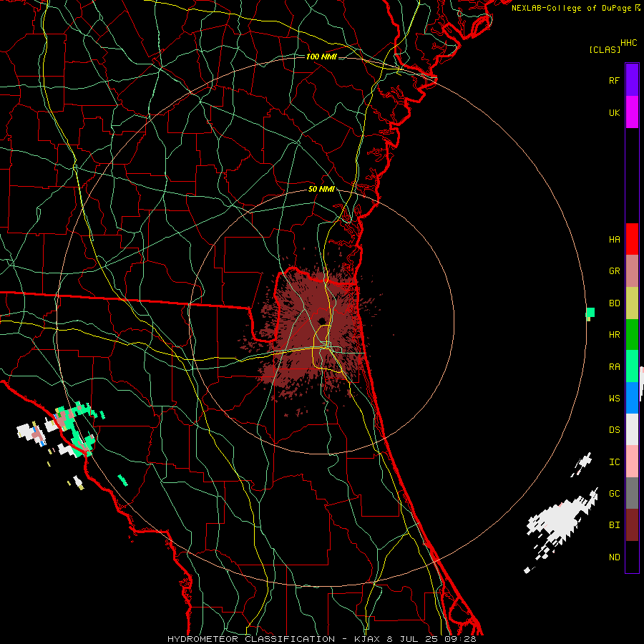Click the UK magenta legend swatch
The width and height of the screenshot is (644, 644).
click(632, 112)
